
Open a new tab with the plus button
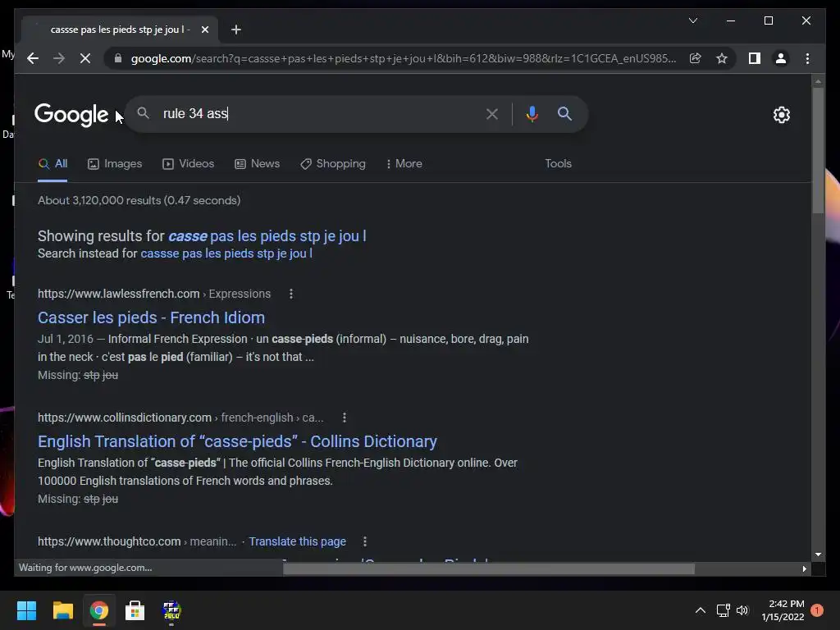(x=235, y=30)
